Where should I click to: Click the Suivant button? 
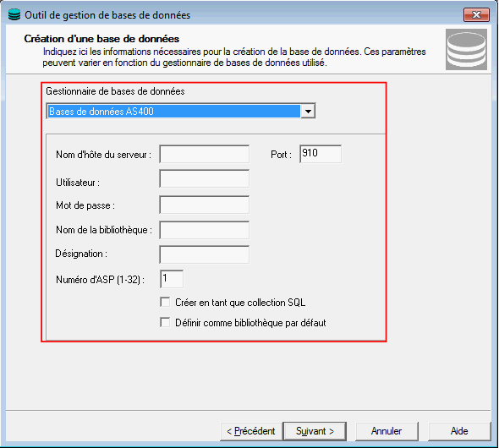[x=315, y=431]
